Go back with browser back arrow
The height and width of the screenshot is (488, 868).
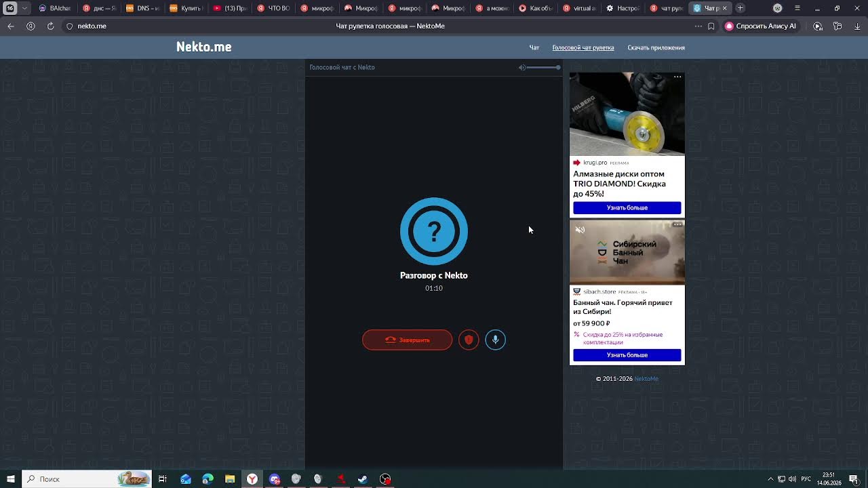(x=11, y=26)
